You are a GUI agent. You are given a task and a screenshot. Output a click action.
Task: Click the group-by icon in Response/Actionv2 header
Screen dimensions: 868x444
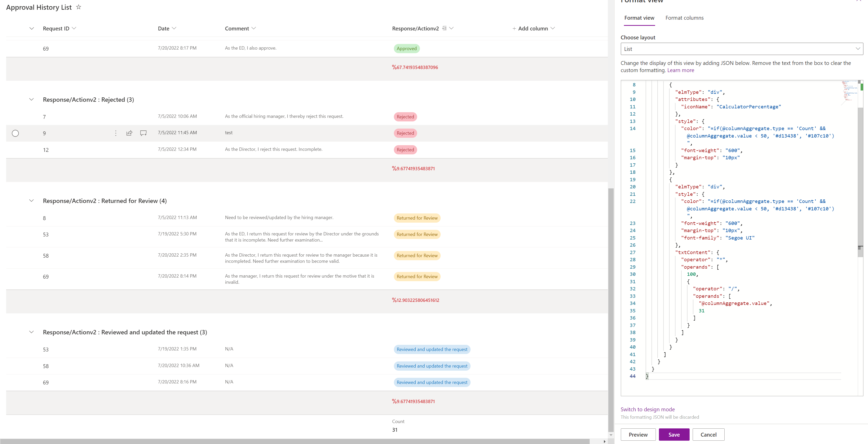pos(444,28)
